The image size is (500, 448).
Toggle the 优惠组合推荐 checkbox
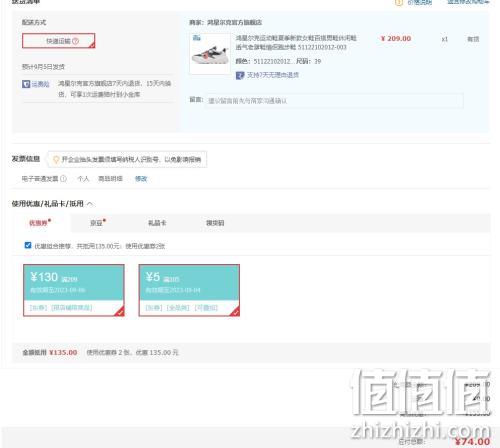point(28,245)
